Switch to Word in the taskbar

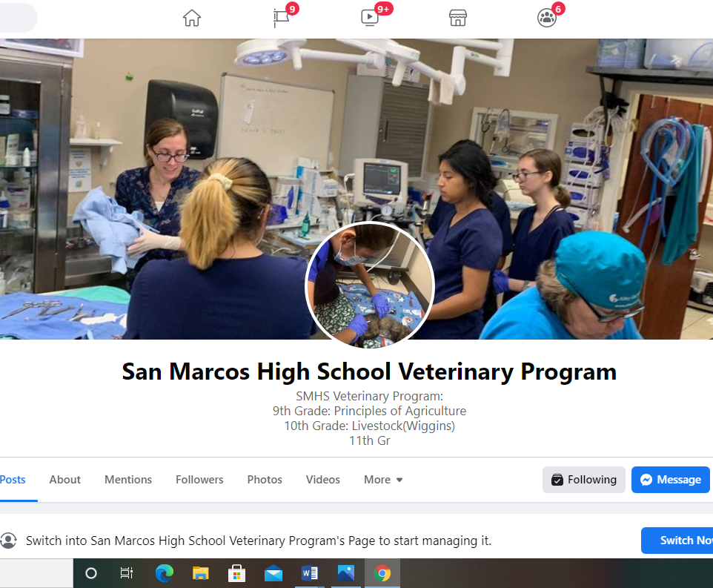[x=310, y=573]
